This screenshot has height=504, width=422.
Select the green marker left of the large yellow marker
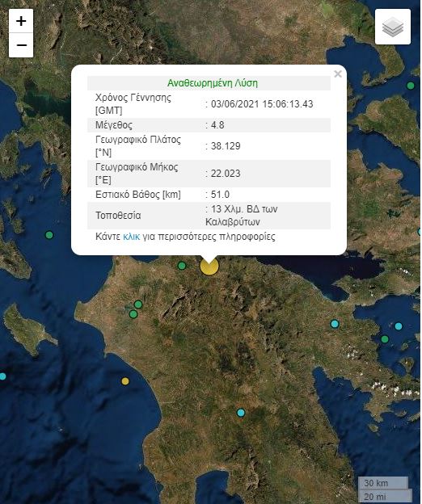pyautogui.click(x=182, y=266)
